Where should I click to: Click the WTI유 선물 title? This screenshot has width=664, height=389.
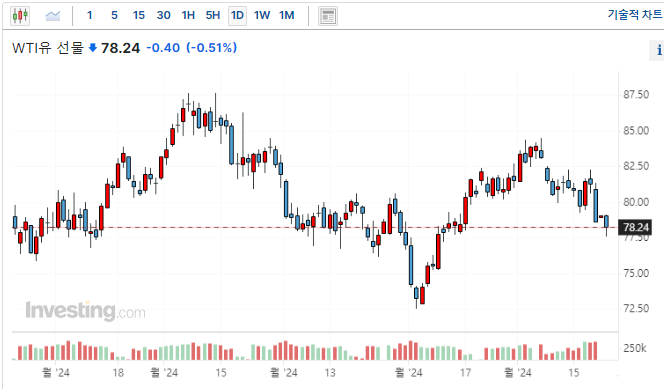48,48
